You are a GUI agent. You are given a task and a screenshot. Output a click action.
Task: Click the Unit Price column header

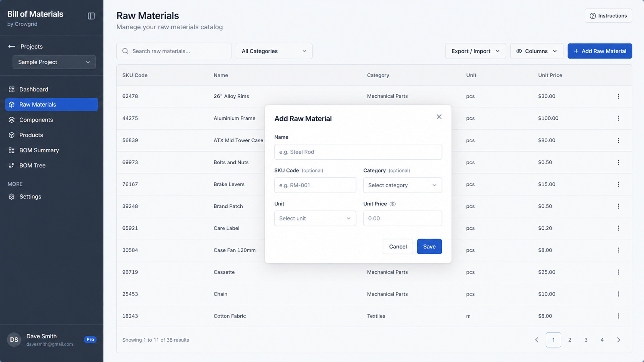[x=550, y=75]
